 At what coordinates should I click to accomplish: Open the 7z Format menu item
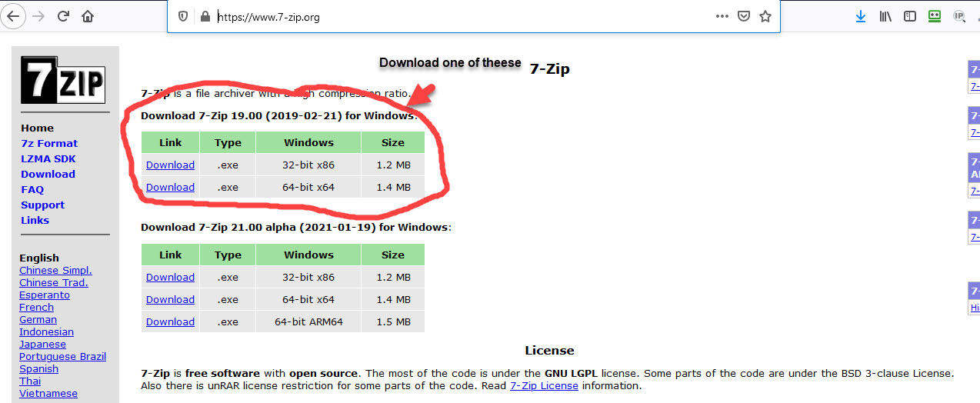pyautogui.click(x=49, y=143)
